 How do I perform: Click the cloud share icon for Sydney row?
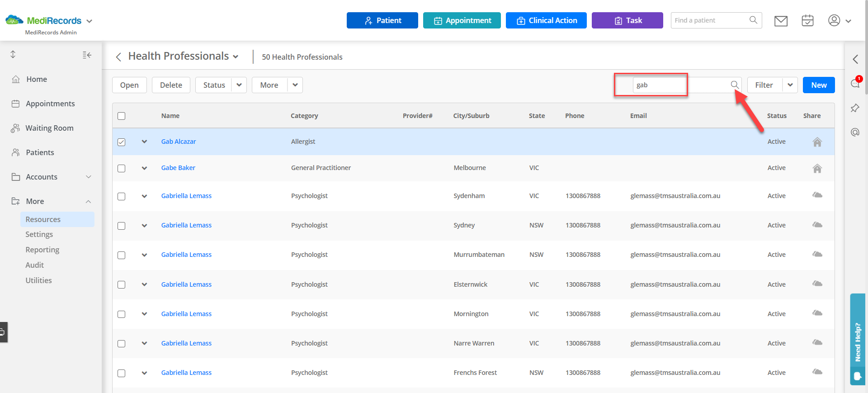817,225
